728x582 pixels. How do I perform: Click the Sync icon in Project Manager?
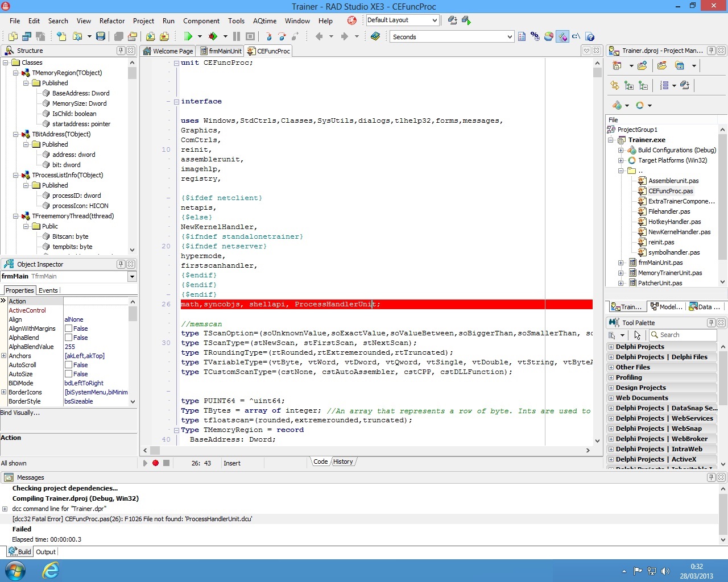[x=615, y=85]
